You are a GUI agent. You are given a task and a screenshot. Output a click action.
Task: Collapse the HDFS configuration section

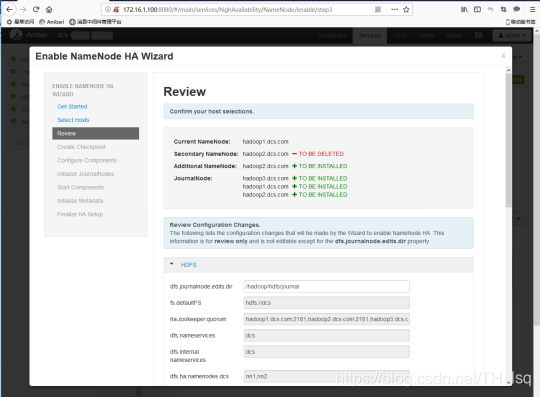point(171,264)
